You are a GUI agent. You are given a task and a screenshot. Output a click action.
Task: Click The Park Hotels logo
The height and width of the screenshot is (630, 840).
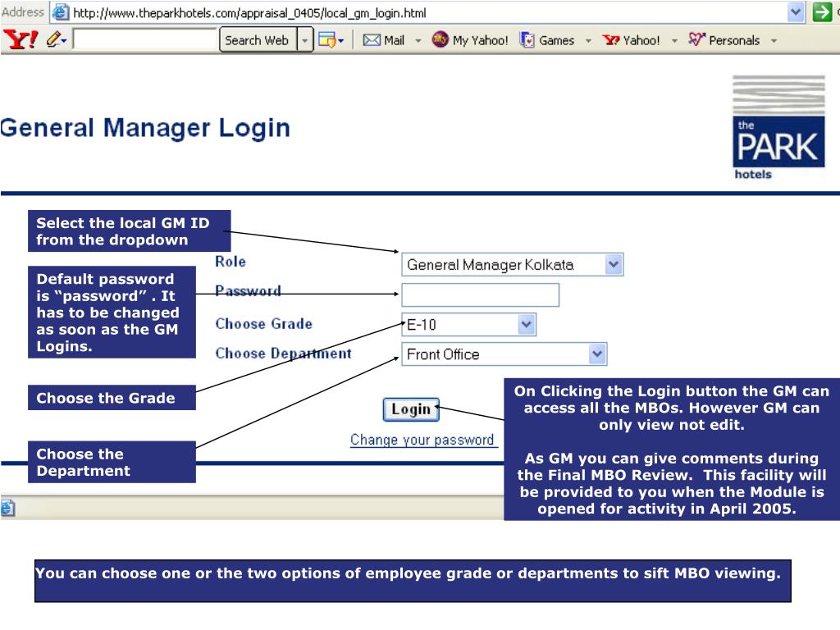coord(778,128)
